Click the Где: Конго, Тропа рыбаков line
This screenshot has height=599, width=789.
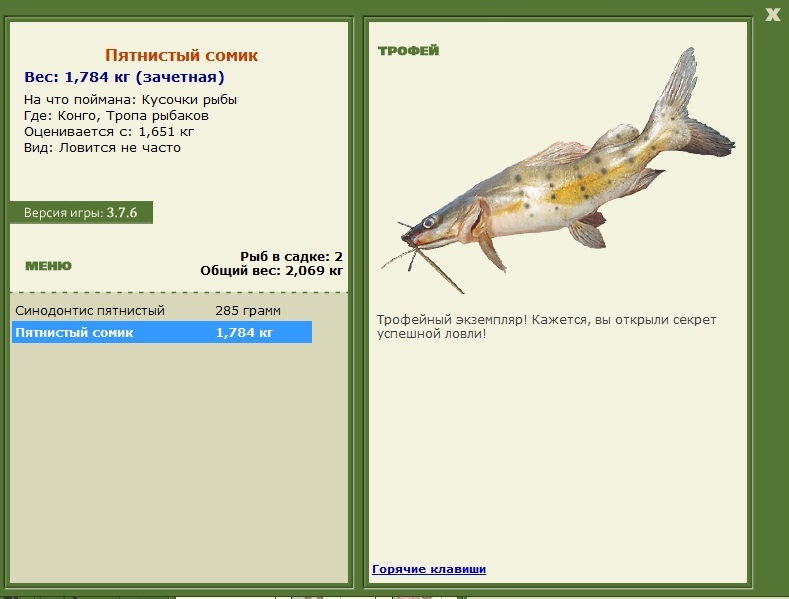click(x=116, y=116)
